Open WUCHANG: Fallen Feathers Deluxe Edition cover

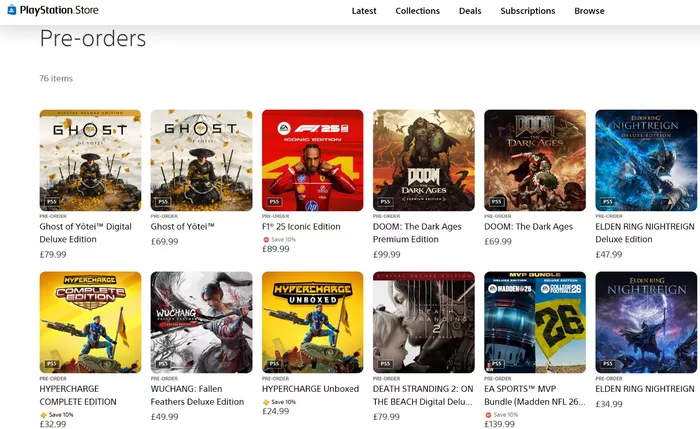pyautogui.click(x=201, y=322)
